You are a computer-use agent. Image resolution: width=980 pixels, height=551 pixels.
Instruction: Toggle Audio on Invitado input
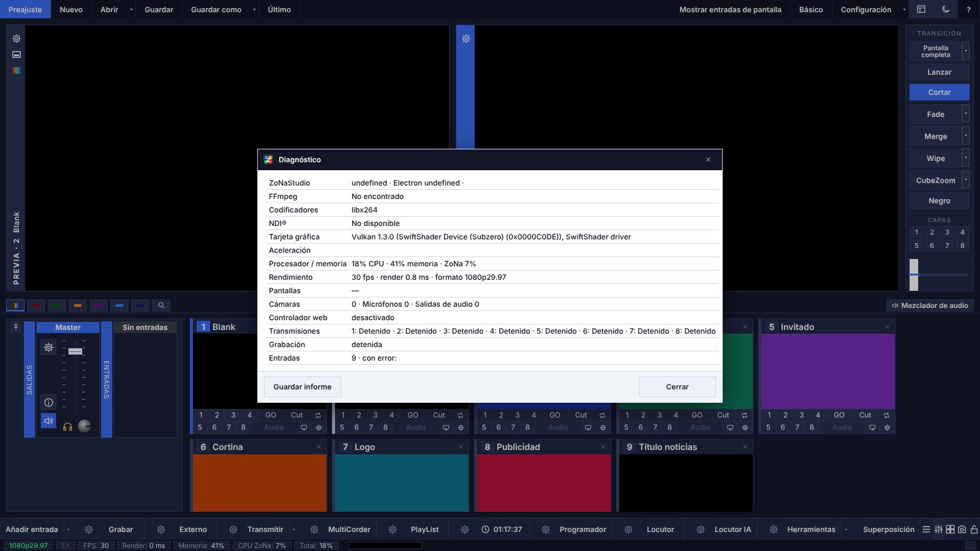[842, 427]
